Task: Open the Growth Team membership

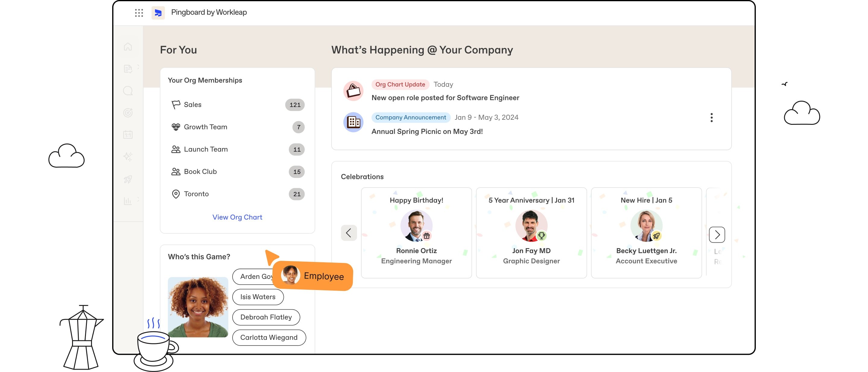Action: click(238, 127)
